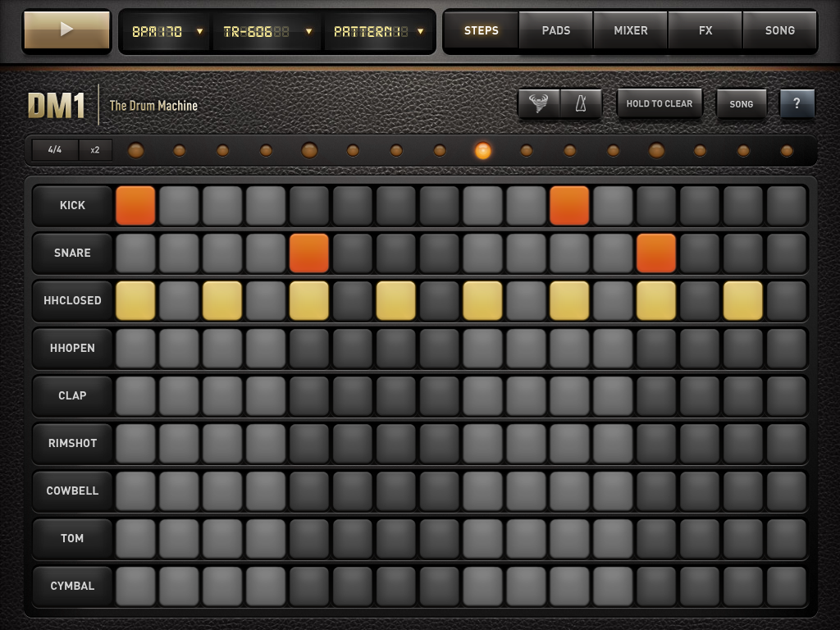Click the first step indicator LED
840x630 pixels.
point(135,151)
